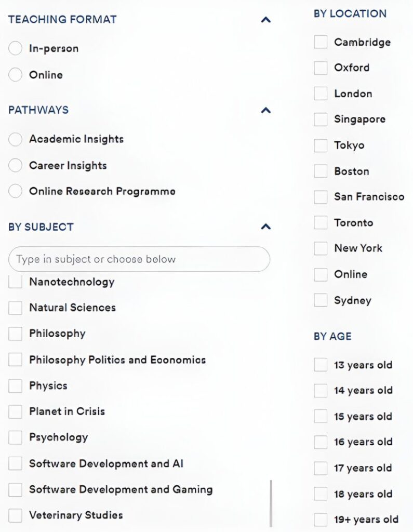Tick the Veterinary Studies checkbox
The image size is (413, 532).
(16, 515)
